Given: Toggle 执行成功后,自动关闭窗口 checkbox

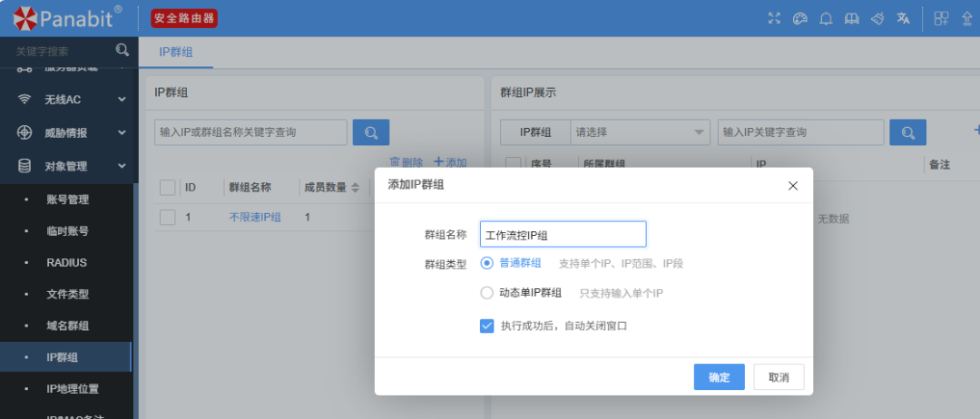Looking at the screenshot, I should coord(487,326).
